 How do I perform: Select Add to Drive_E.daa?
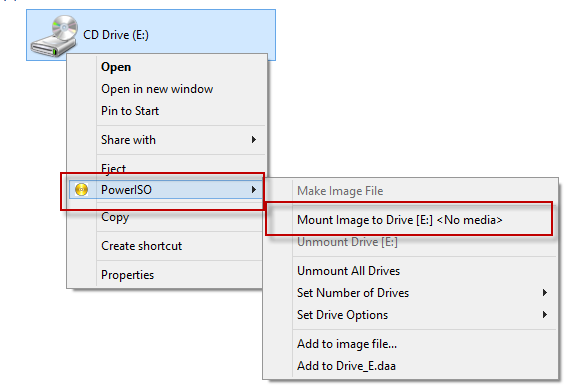346,366
